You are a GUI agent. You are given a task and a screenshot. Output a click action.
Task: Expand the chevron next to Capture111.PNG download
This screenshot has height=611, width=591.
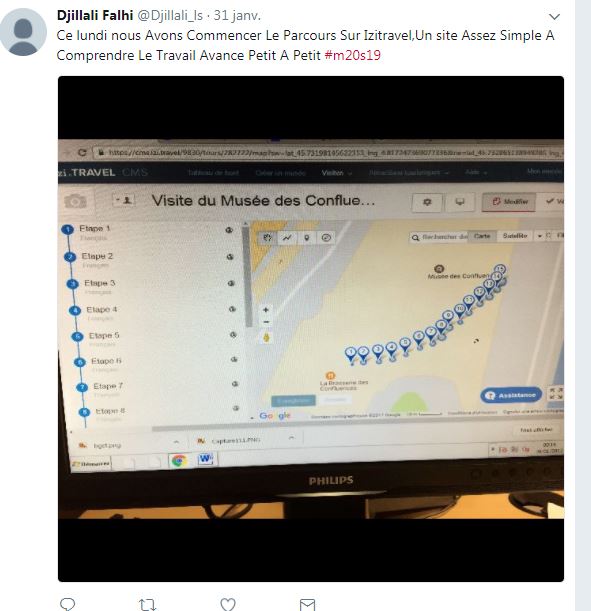point(291,438)
